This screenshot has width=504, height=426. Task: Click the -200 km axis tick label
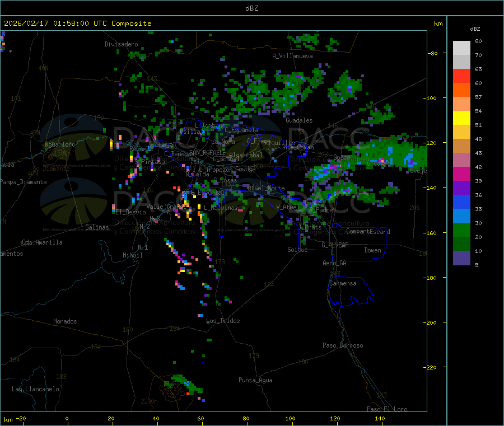(x=431, y=323)
